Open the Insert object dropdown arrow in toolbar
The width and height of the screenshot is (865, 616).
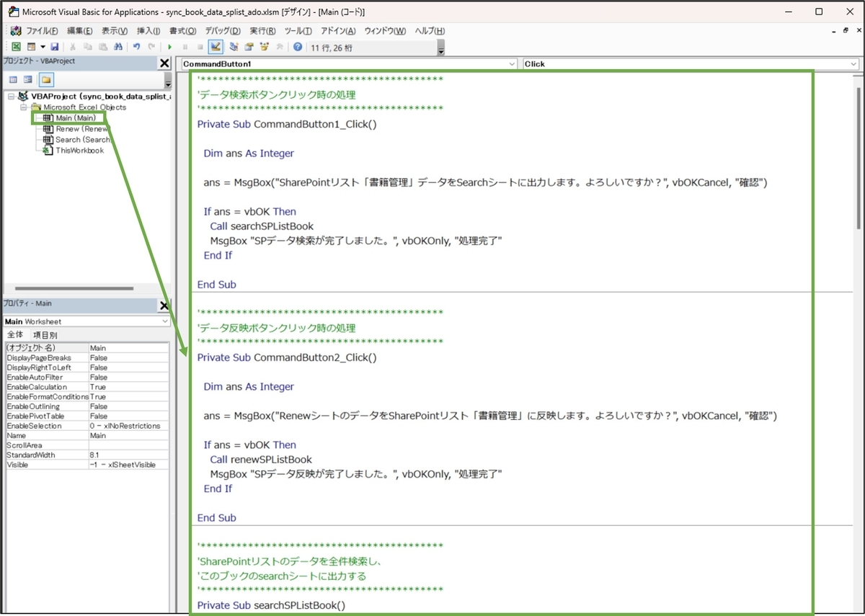[x=43, y=47]
